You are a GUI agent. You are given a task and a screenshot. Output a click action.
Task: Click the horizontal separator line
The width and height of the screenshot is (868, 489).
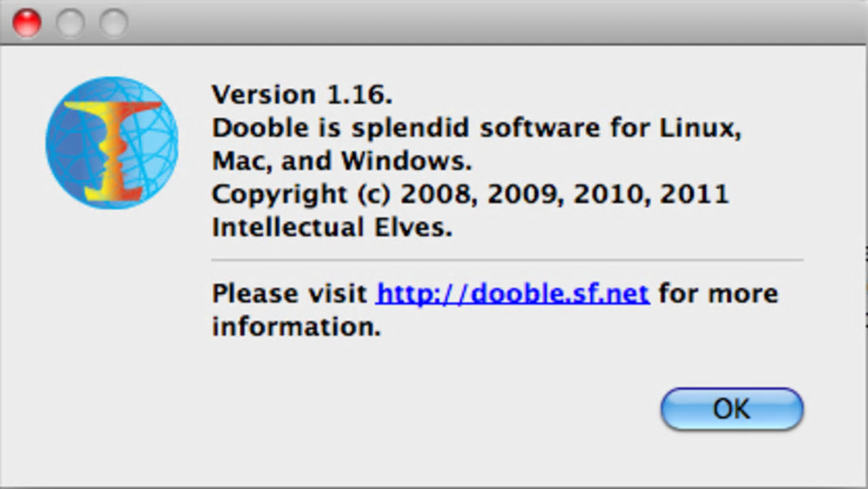click(506, 260)
